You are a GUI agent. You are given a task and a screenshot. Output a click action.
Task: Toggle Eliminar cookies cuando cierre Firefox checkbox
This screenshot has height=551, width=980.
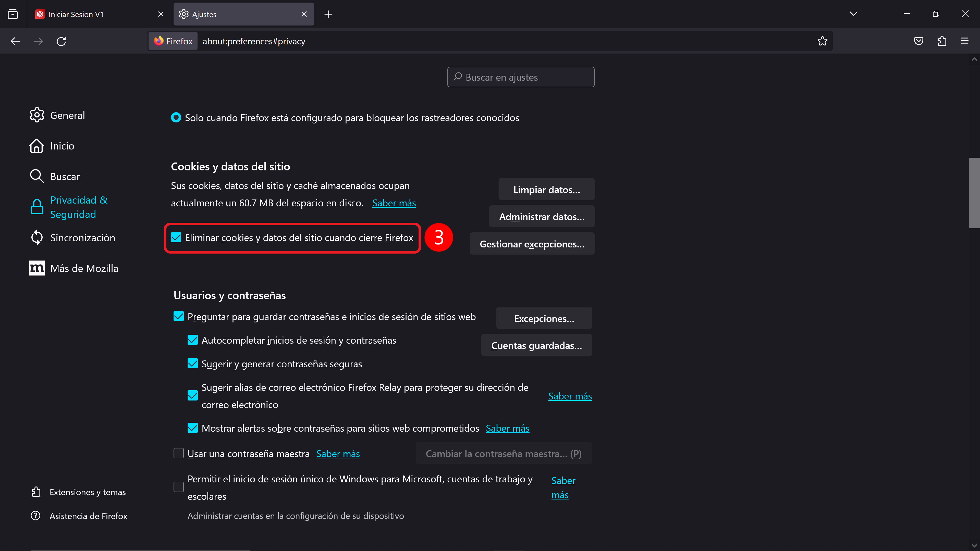click(176, 237)
